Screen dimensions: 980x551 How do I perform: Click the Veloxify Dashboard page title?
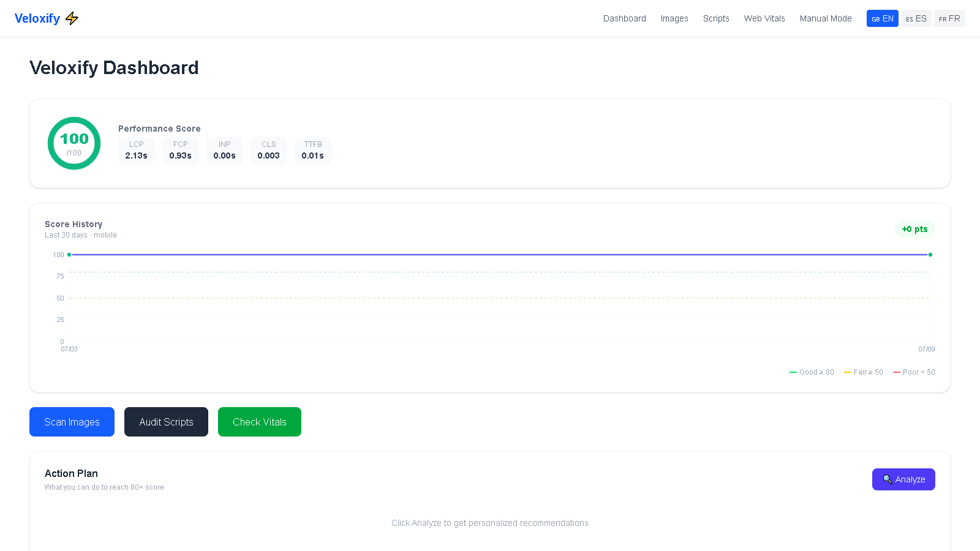tap(114, 67)
